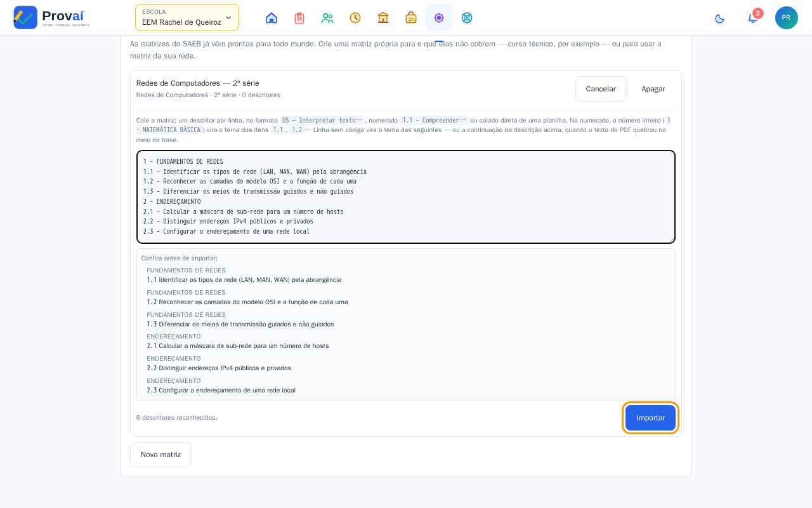This screenshot has width=812, height=508.
Task: Click the Nova matriz button
Action: [x=160, y=455]
